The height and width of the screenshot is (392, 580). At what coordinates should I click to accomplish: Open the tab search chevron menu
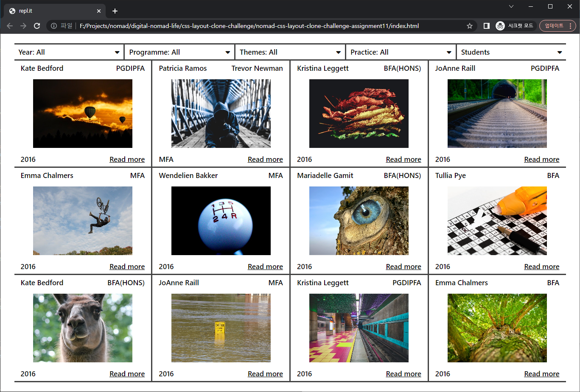511,6
